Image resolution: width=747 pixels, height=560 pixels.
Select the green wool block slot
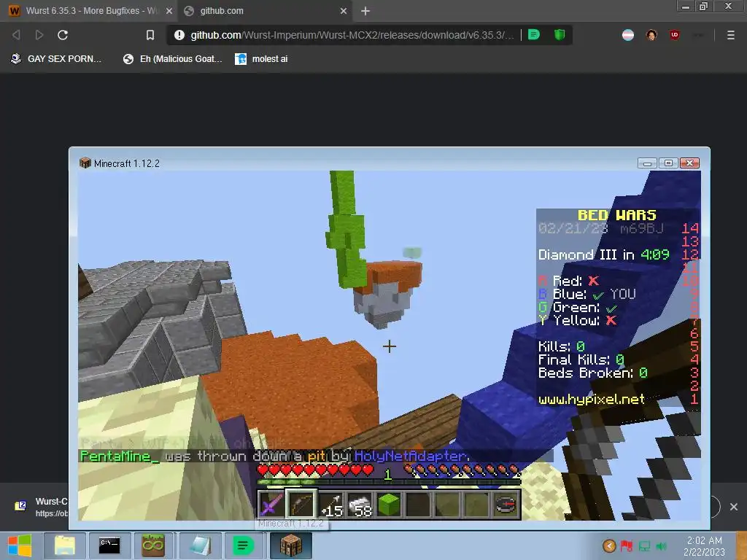tap(390, 505)
